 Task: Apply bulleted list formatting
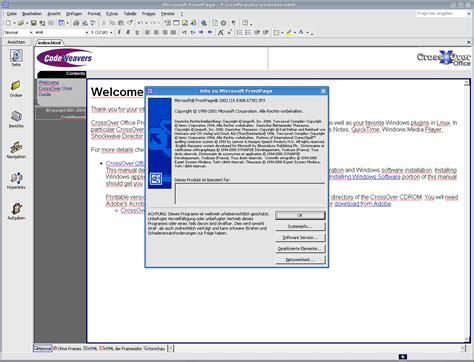point(248,32)
